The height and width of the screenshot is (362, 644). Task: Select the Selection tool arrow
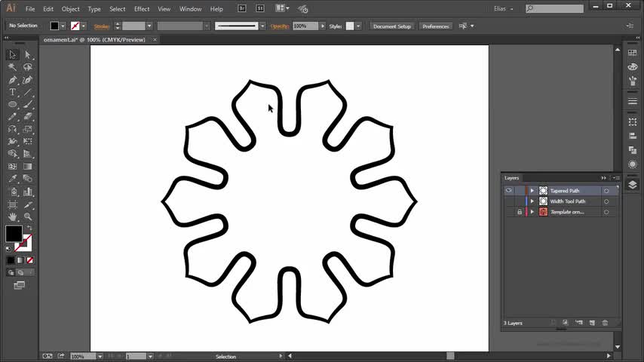12,54
